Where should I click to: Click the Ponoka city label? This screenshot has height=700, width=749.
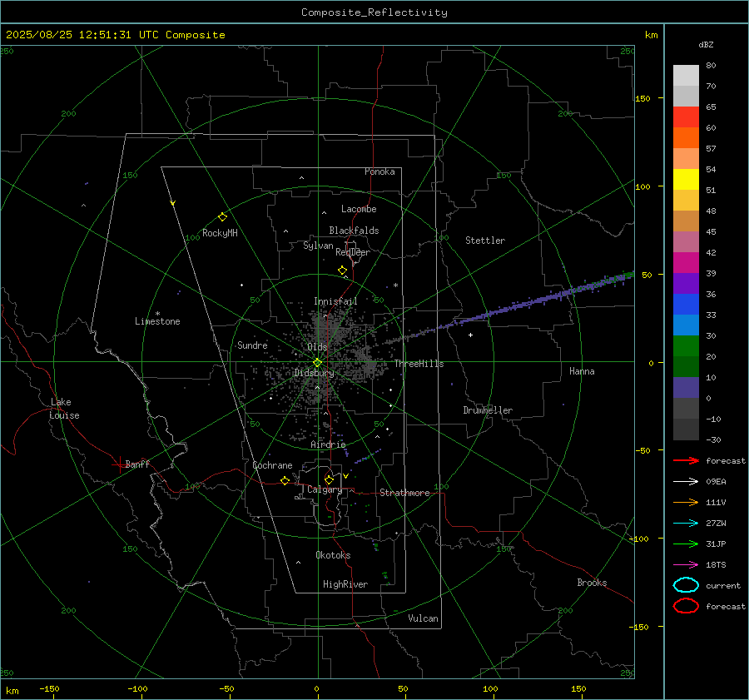[x=379, y=171]
